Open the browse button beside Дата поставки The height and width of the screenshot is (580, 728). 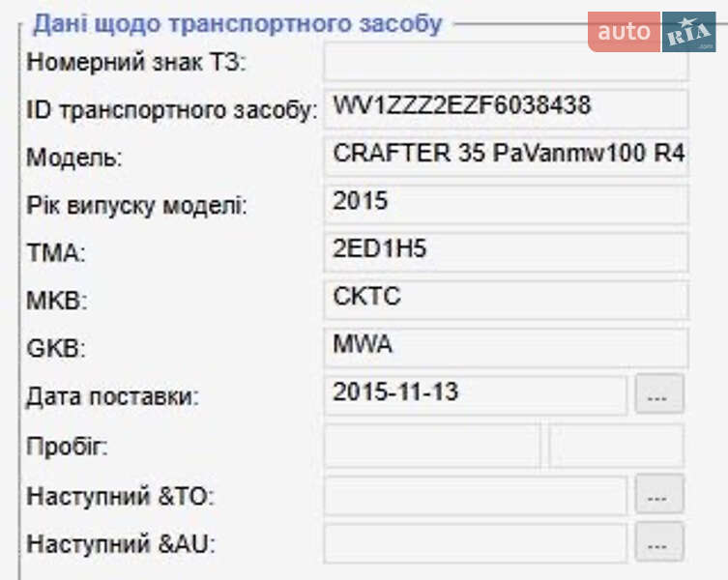click(x=658, y=395)
